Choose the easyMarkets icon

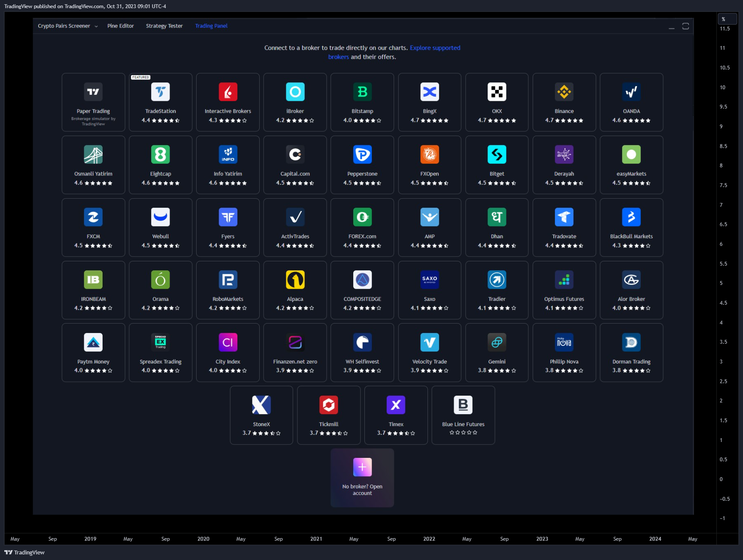631,154
